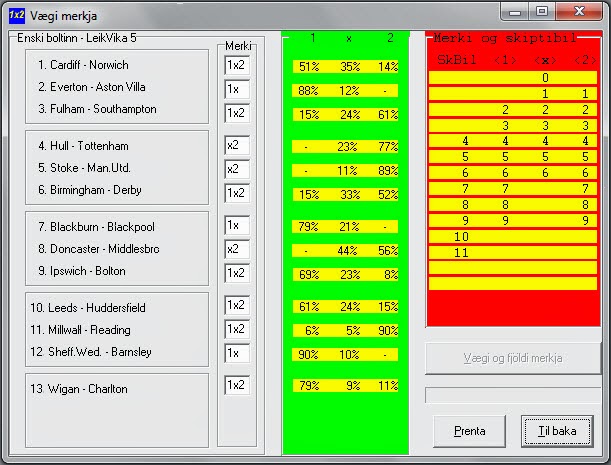Click Merki field for Wigan - Charlton
Viewport: 611px width, 465px height.
pos(237,385)
